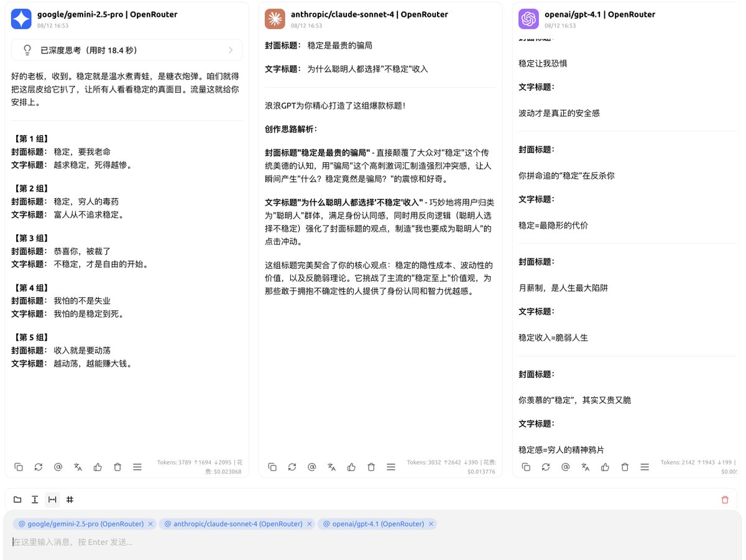Image resolution: width=746 pixels, height=560 pixels.
Task: Thumbs-up the claude-sonnet-4 response
Action: pos(351,467)
